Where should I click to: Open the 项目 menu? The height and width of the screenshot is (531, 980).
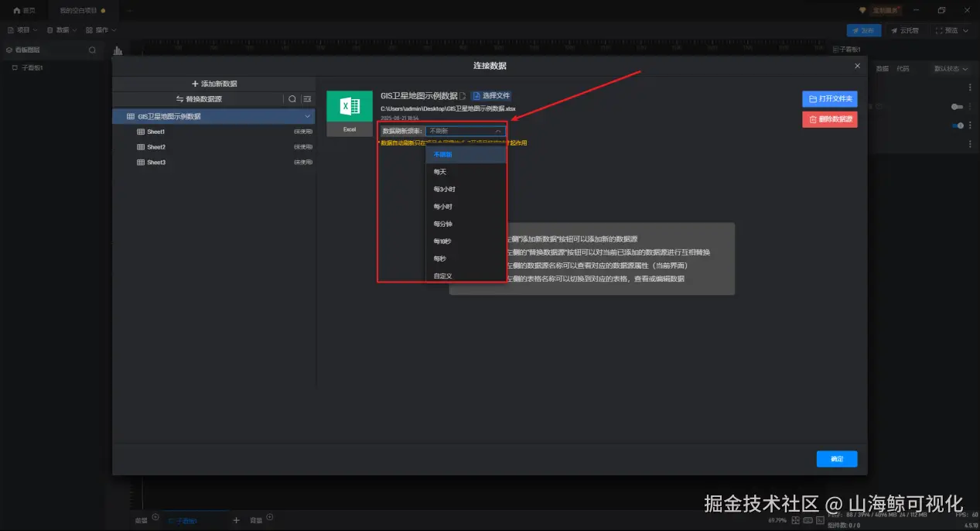tap(22, 30)
